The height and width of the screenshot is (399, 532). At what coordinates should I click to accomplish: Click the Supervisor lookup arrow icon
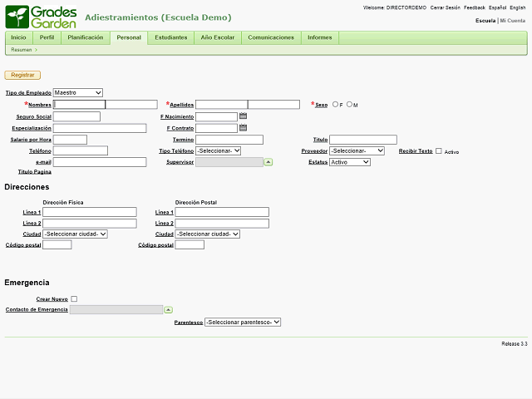pos(268,162)
